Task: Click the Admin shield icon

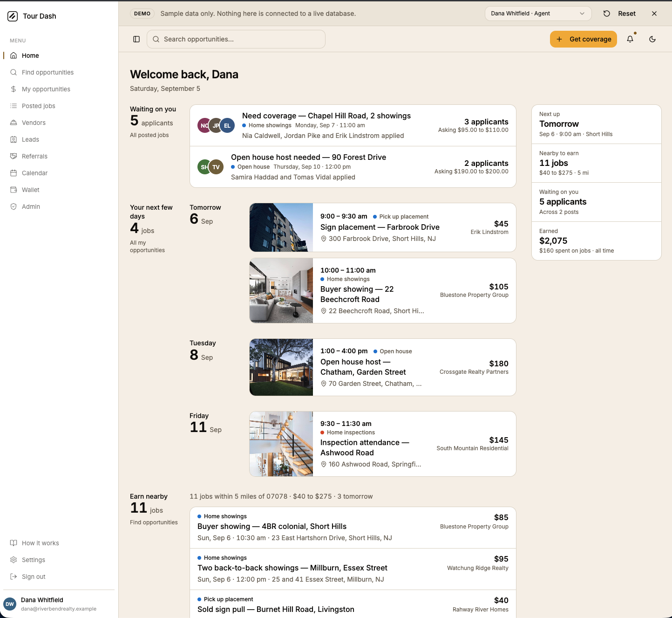Action: (14, 206)
